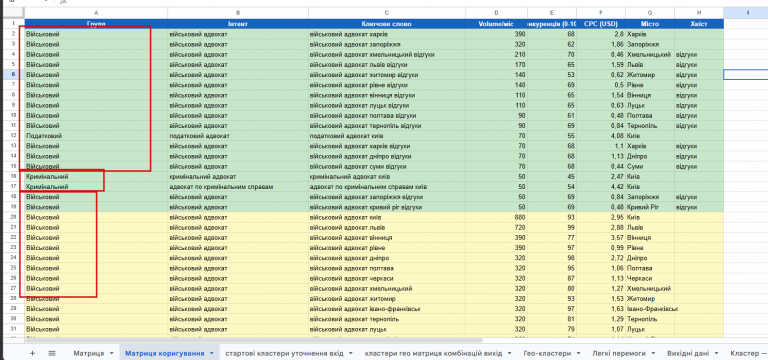Click the Інтент header cell
Viewport: 768px width, 360px height.
click(x=238, y=24)
